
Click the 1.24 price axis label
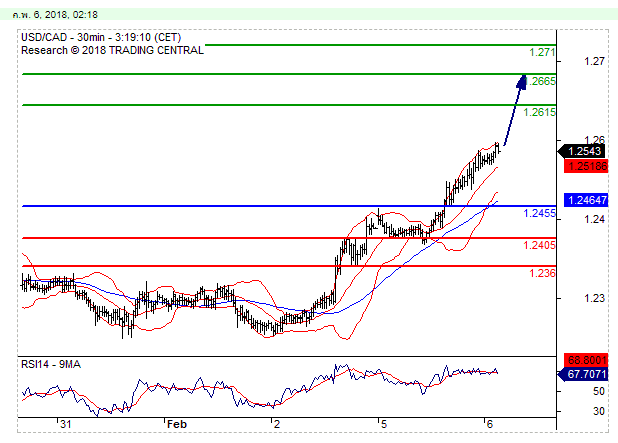(x=594, y=219)
